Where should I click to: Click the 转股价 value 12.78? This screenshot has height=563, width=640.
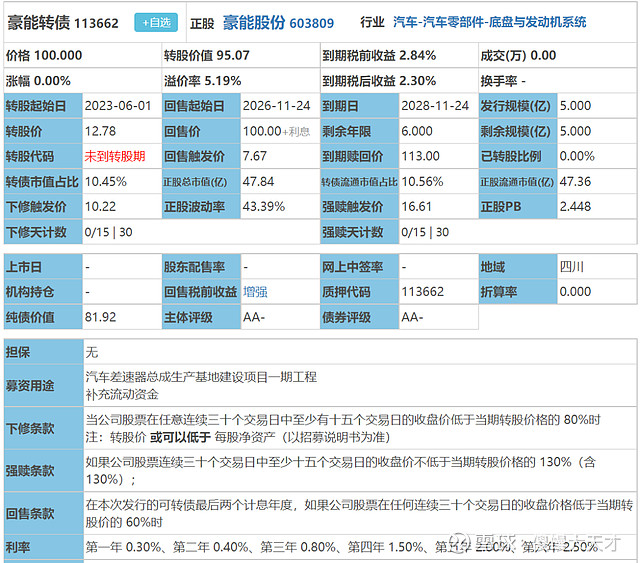tap(100, 131)
